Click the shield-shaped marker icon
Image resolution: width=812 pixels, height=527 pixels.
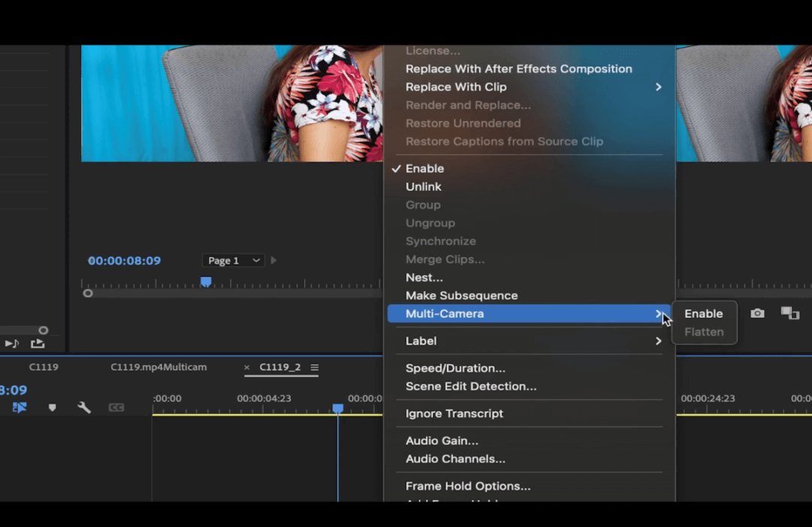pyautogui.click(x=52, y=407)
